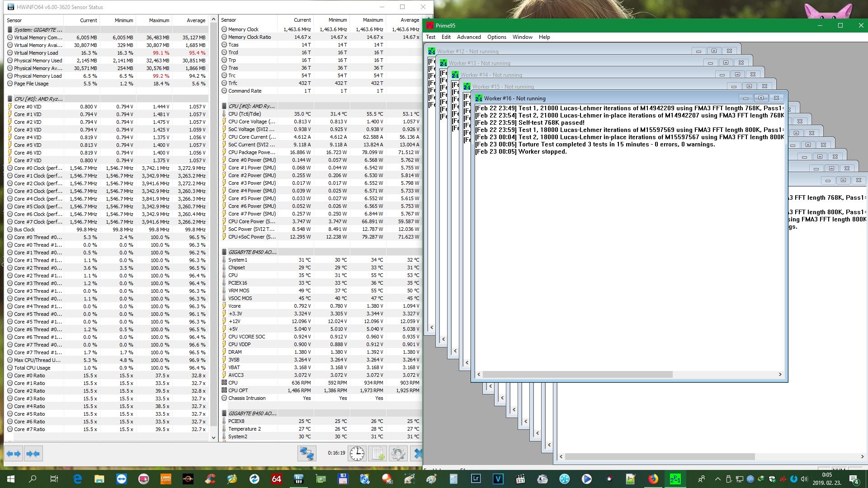The height and width of the screenshot is (488, 868).
Task: Click HWiNFO shrink columns arrows button
Action: pyautogui.click(x=33, y=454)
